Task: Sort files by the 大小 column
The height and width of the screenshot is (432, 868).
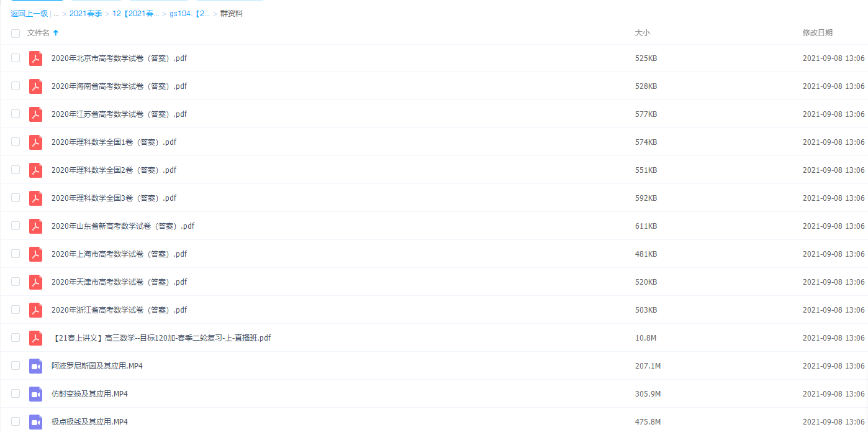Action: pyautogui.click(x=643, y=33)
